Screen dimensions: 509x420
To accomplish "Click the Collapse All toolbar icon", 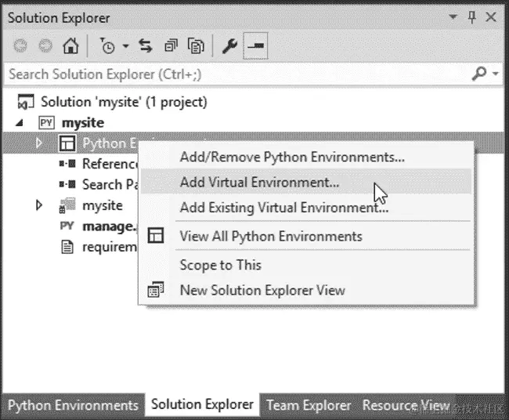I will click(171, 45).
